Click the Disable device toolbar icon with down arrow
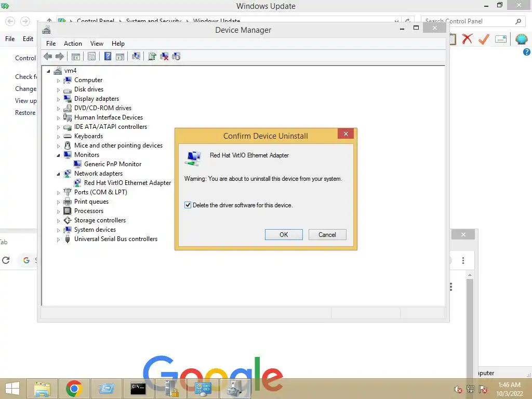This screenshot has width=532, height=399. pyautogui.click(x=176, y=56)
